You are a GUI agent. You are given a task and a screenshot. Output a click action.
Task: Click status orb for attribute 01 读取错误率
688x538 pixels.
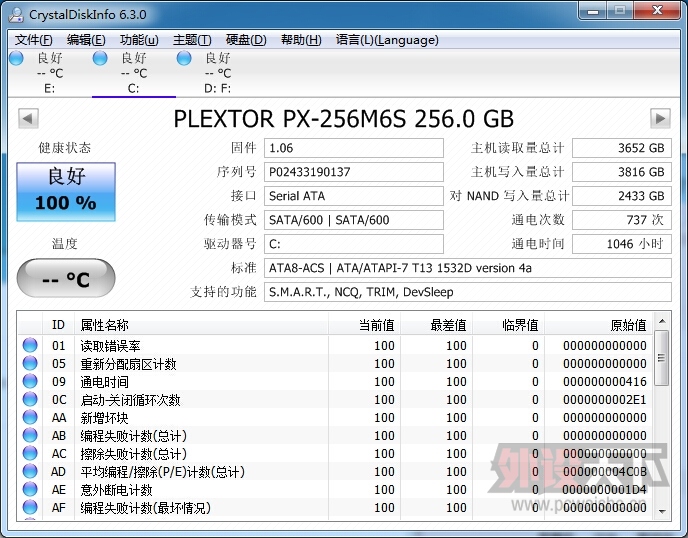click(30, 346)
